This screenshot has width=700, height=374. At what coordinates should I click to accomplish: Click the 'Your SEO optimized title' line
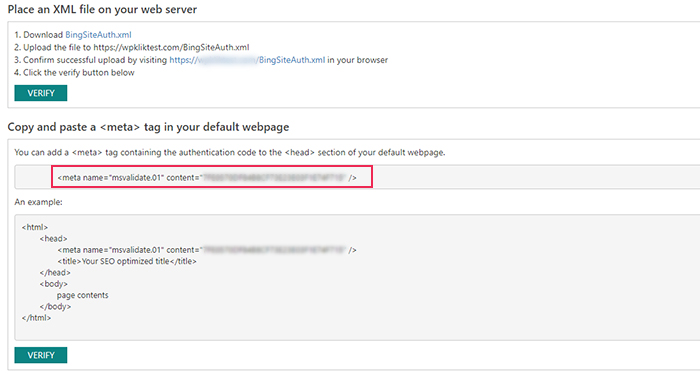pyautogui.click(x=127, y=261)
